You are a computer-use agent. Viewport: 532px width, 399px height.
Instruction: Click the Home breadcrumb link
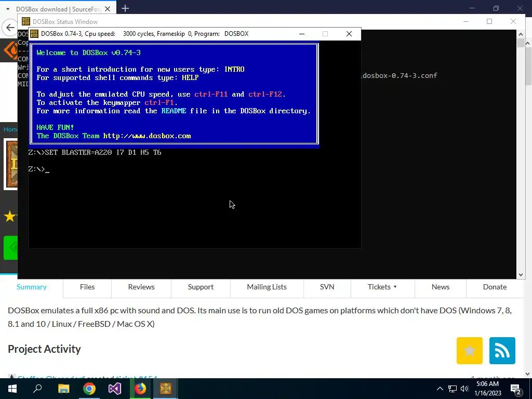click(10, 129)
